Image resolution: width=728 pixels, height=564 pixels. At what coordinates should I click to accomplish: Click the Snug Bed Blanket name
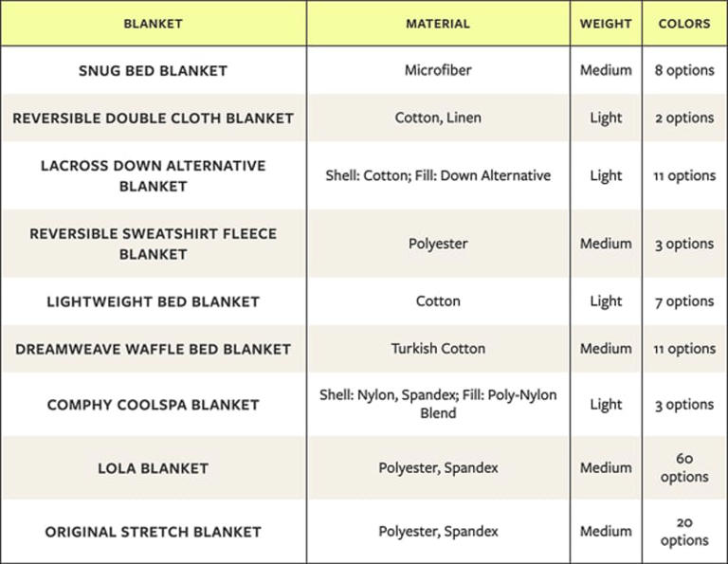tap(154, 70)
